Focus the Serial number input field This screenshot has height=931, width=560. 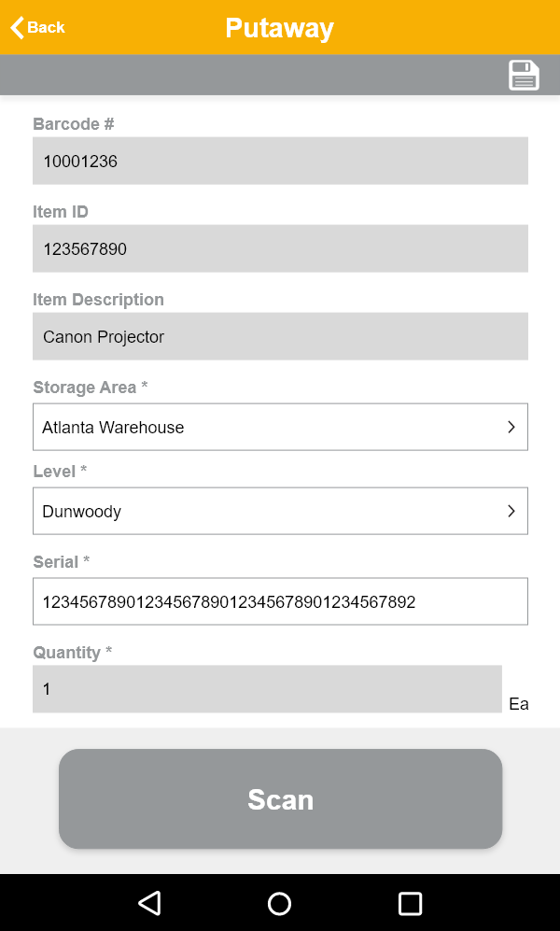coord(280,601)
